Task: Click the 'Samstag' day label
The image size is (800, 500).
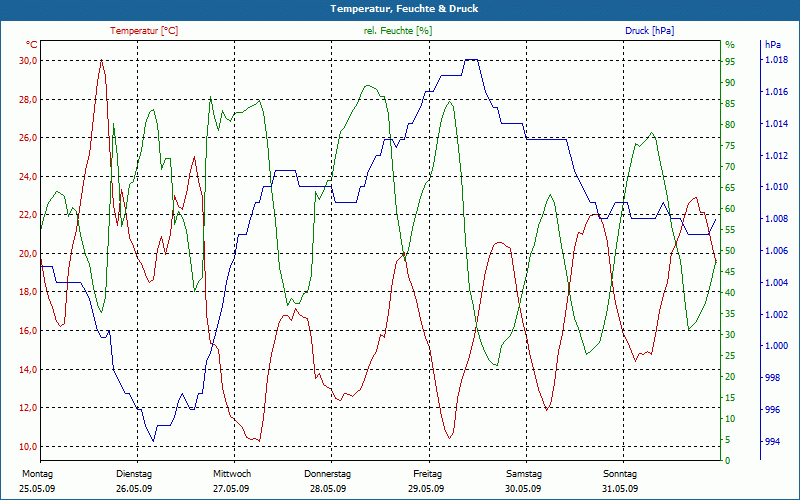Action: 524,474
